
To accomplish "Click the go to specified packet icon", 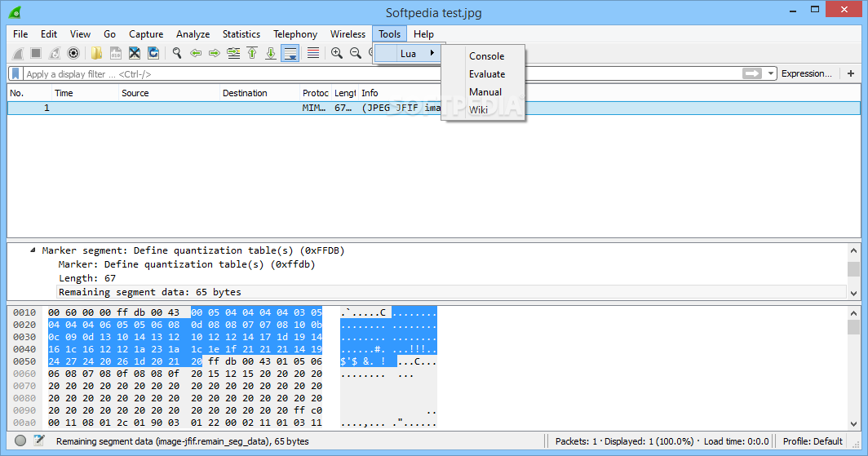I will [x=233, y=53].
